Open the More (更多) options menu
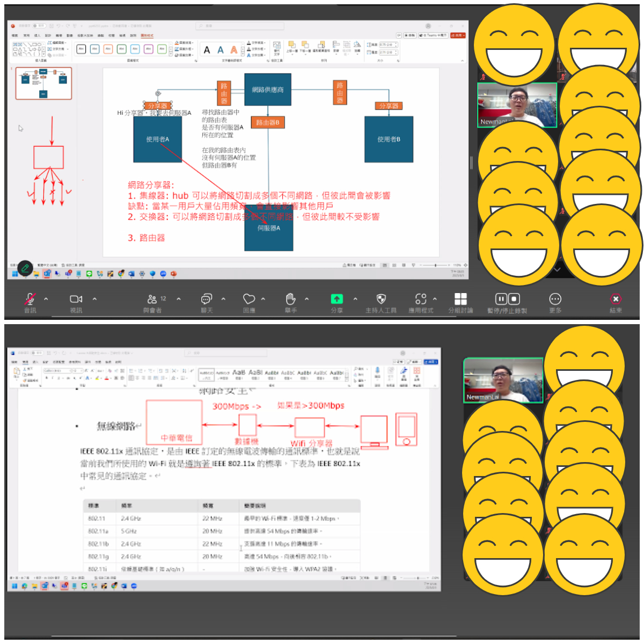644x644 pixels. (x=555, y=299)
